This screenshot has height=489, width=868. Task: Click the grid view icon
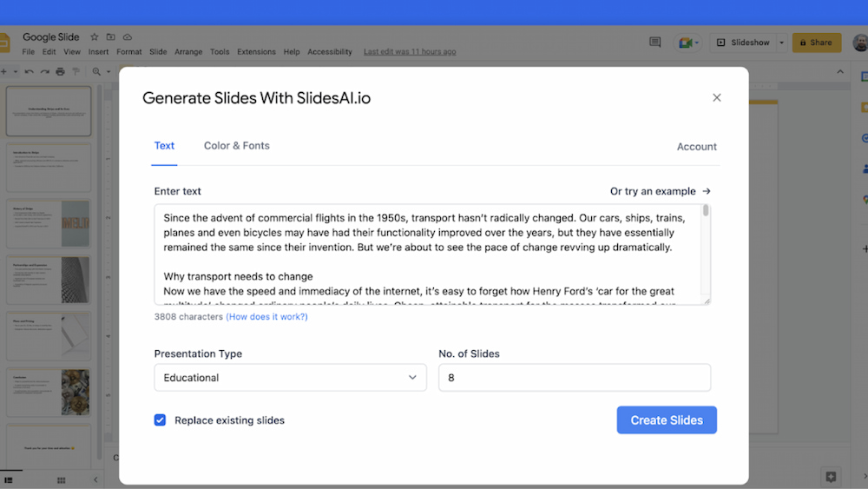61,480
